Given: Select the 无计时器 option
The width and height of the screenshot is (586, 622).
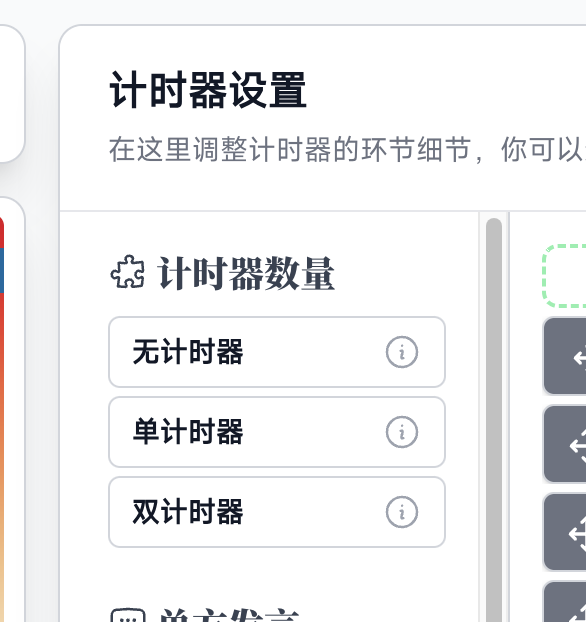Looking at the screenshot, I should click(277, 352).
